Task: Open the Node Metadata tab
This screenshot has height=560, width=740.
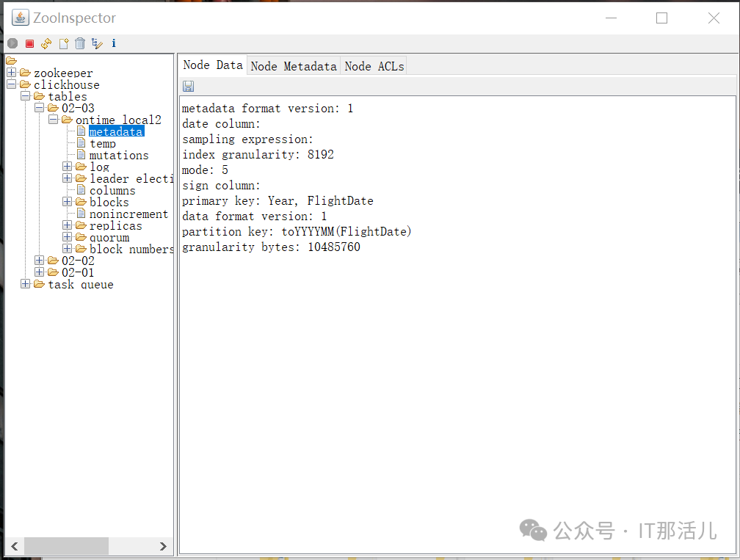Action: pos(294,67)
